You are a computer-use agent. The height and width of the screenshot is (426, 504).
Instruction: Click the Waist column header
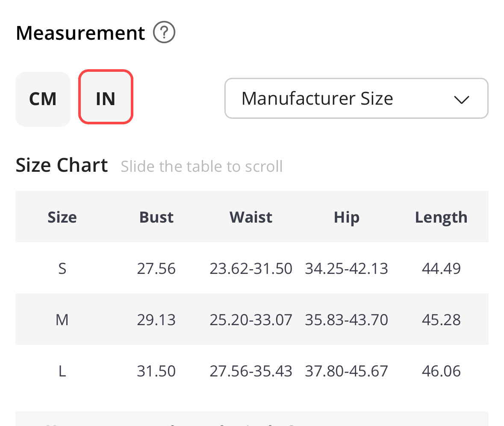(251, 217)
